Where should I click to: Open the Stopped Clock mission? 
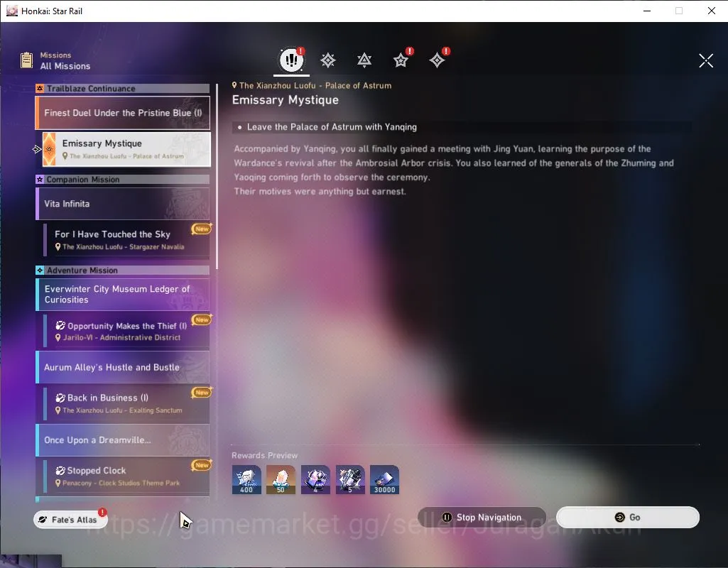point(126,476)
